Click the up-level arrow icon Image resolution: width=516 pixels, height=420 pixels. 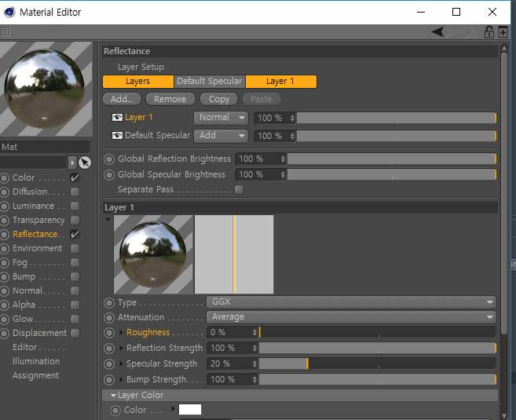click(x=471, y=32)
